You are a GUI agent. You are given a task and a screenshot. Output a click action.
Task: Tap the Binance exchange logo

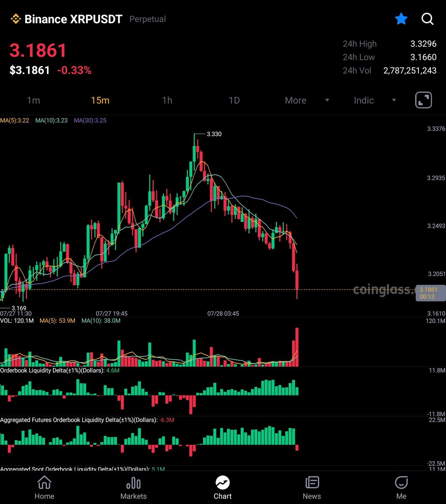click(16, 19)
